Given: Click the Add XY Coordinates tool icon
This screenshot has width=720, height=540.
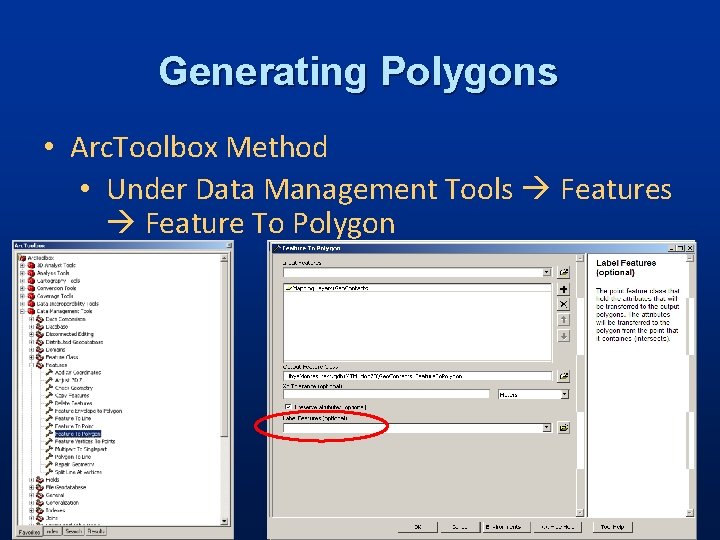Looking at the screenshot, I should pyautogui.click(x=49, y=372).
